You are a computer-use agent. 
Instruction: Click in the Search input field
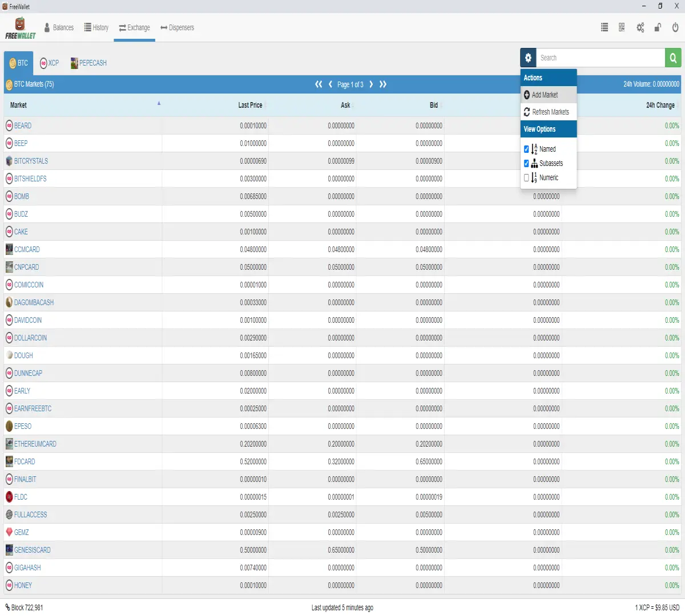pyautogui.click(x=601, y=58)
